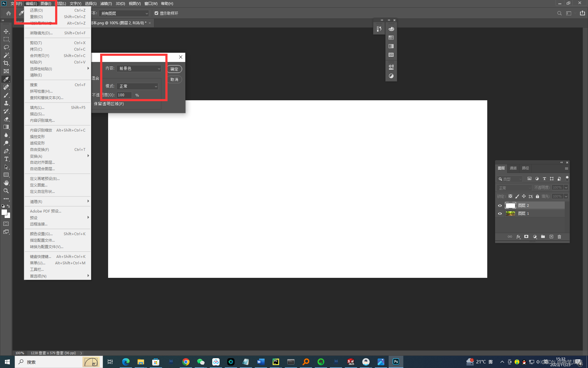Hide 图层 2 using eye icon
Screen dimensions: 588x368
click(x=500, y=205)
